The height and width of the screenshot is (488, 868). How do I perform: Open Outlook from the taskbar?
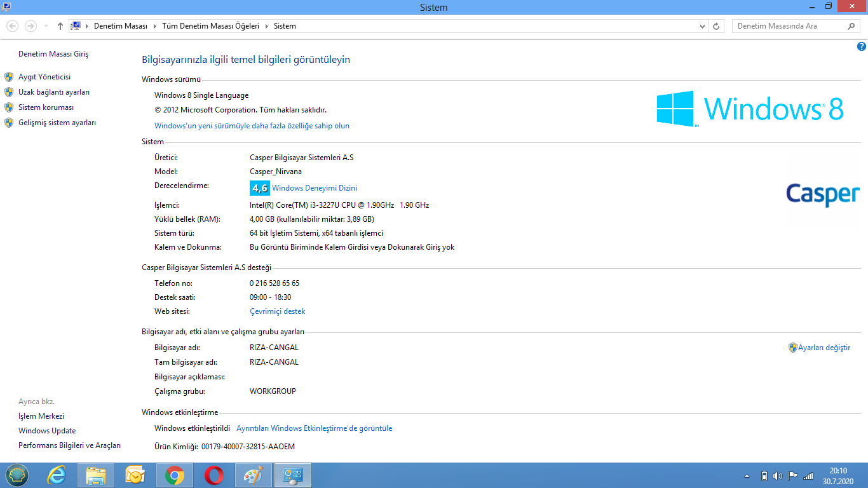[x=135, y=475]
